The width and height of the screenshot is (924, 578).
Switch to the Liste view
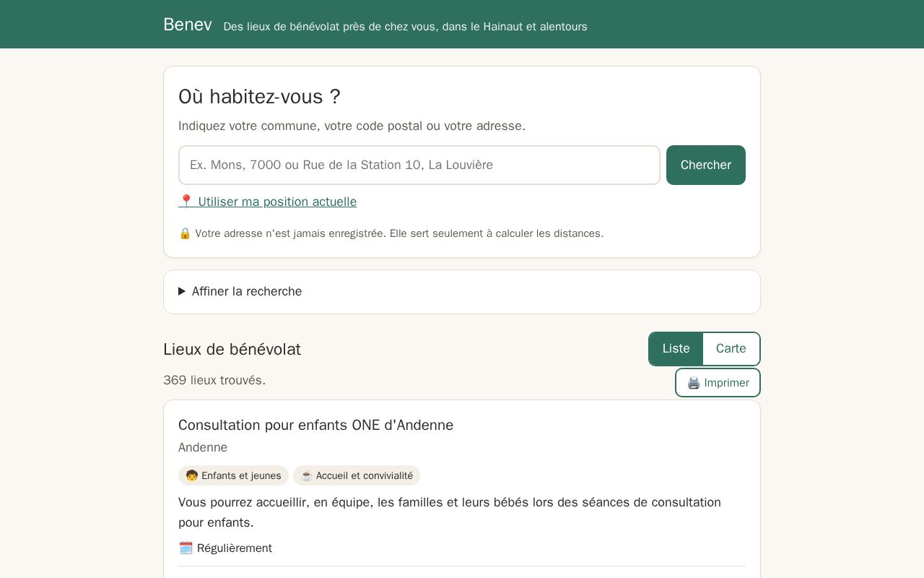pos(676,349)
